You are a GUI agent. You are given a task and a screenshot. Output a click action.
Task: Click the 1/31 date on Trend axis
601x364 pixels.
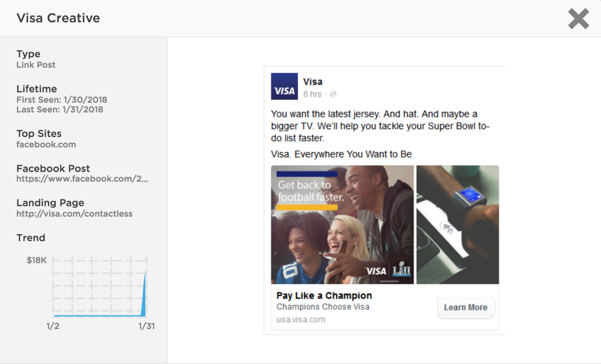[147, 326]
